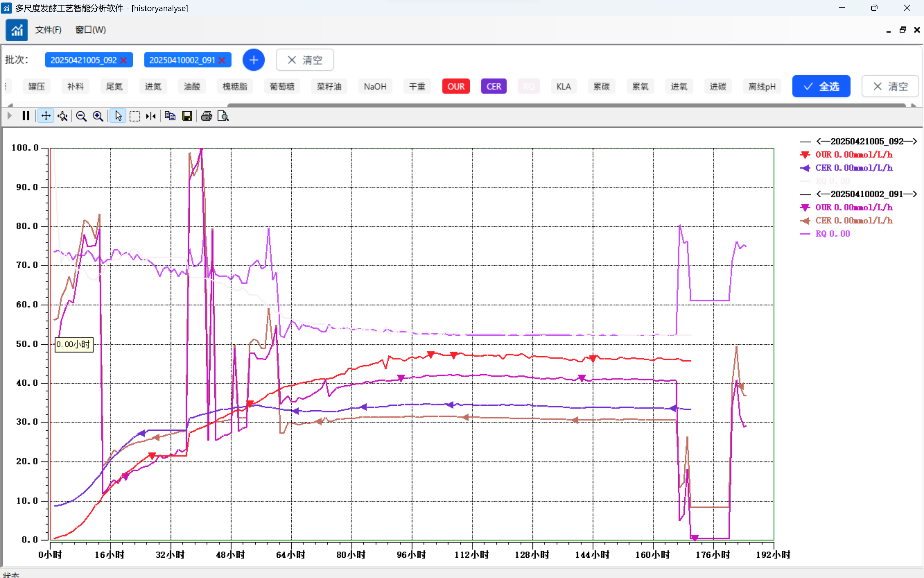Click the 20250410002_091 batch tag label

click(182, 60)
